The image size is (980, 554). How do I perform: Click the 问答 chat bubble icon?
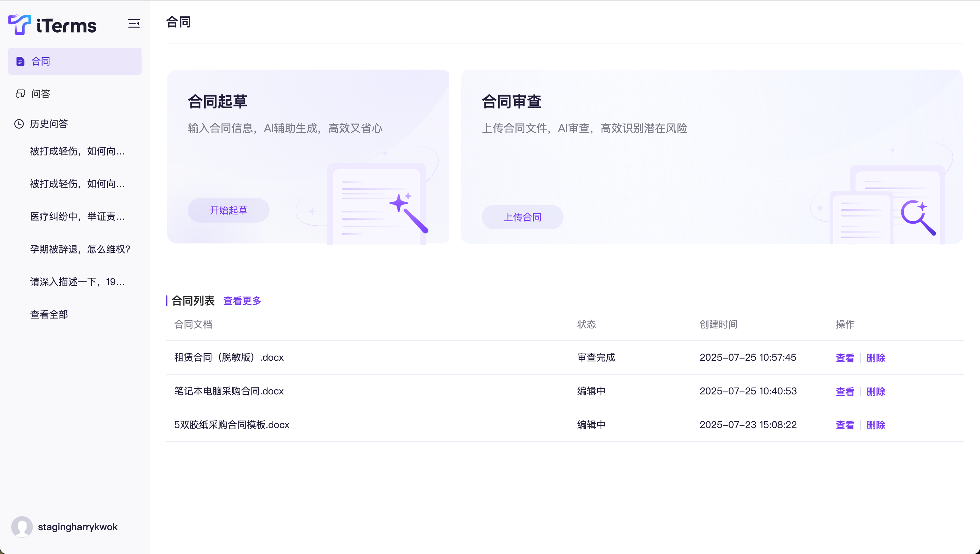[20, 94]
